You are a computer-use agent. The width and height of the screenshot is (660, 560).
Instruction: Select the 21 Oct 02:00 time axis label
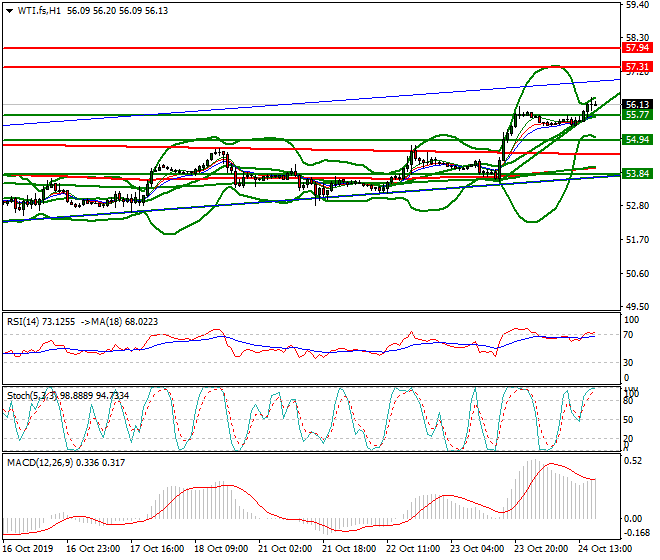[285, 549]
